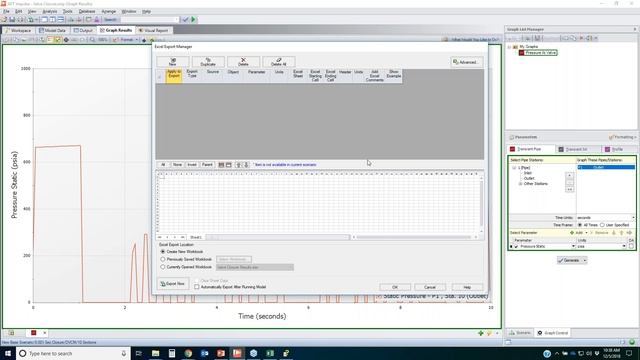Select the Outlet station in pipe tree
The width and height of the screenshot is (640, 360).
[529, 178]
